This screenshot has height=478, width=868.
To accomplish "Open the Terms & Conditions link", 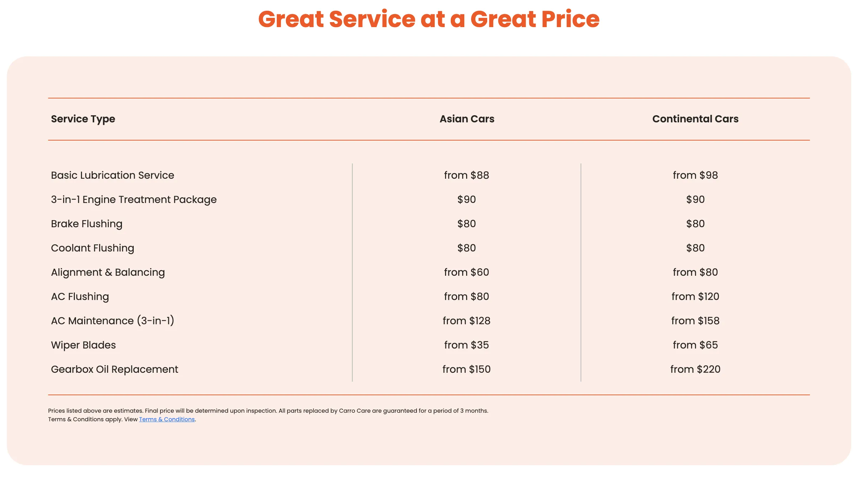I will click(x=167, y=419).
